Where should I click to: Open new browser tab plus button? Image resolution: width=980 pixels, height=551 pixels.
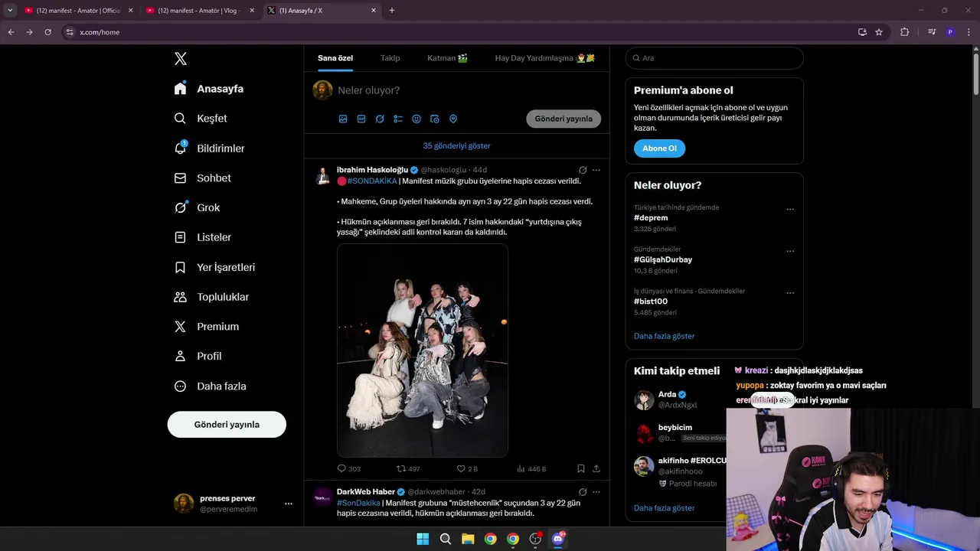pos(392,11)
